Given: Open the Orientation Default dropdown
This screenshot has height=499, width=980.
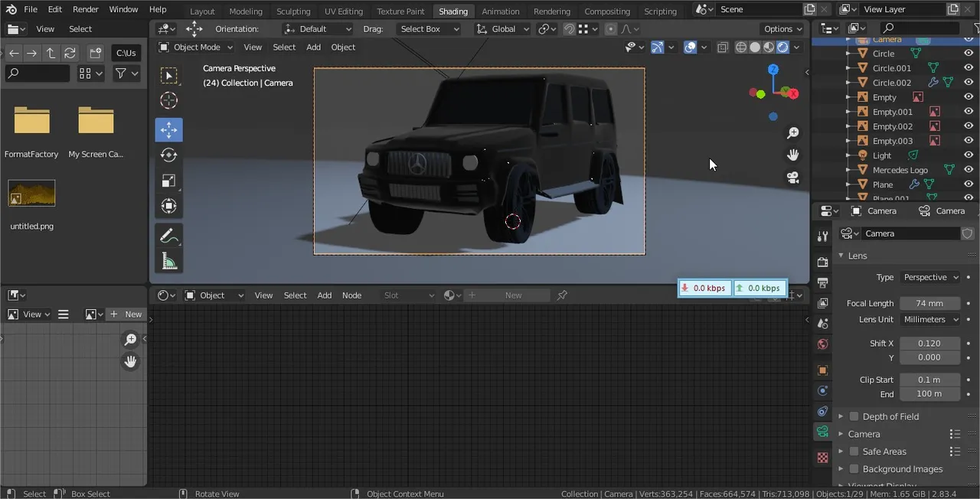Looking at the screenshot, I should [318, 29].
